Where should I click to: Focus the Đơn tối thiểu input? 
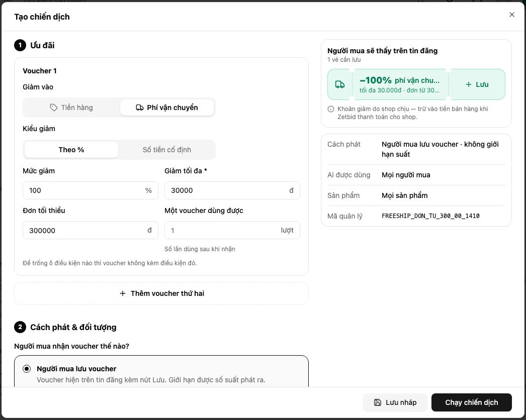click(x=90, y=230)
